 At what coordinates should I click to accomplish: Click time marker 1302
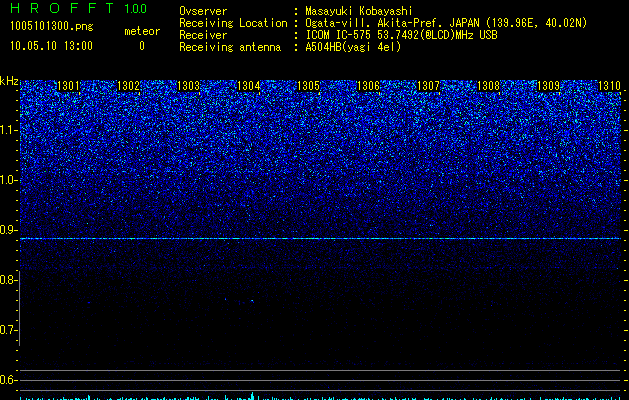pos(128,85)
